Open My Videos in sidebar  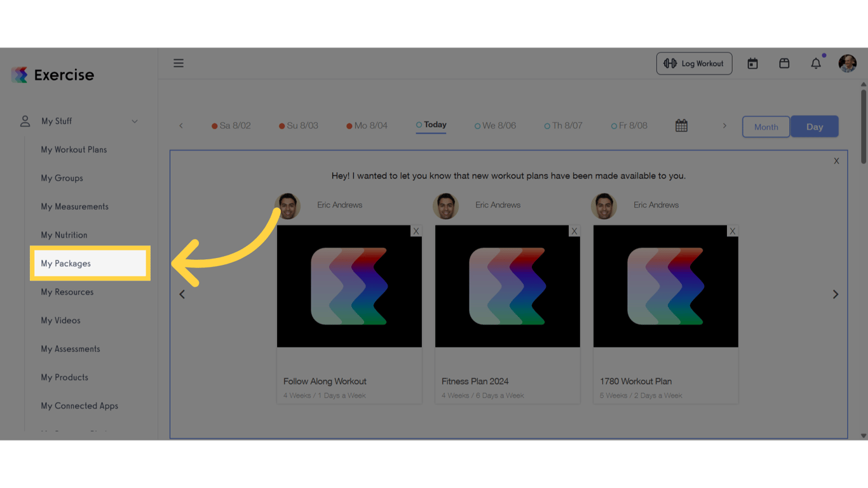tap(61, 321)
